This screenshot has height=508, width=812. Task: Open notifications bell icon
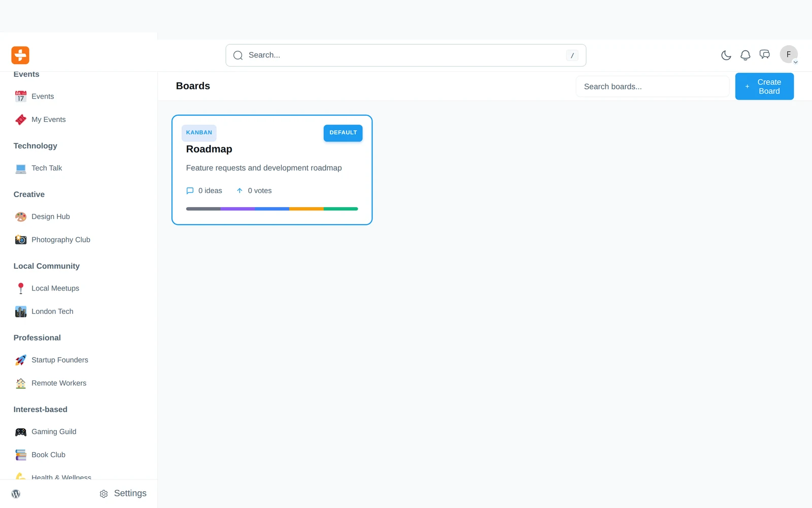pos(745,55)
